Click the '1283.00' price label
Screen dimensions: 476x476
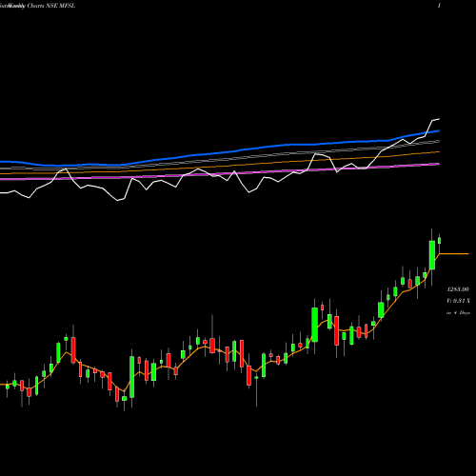[458, 289]
